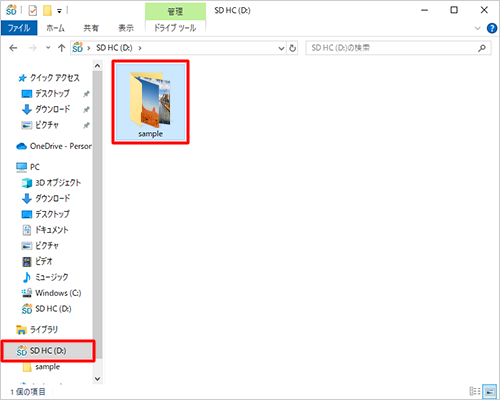Go back with the left arrow button
This screenshot has width=500, height=400.
pos(13,48)
